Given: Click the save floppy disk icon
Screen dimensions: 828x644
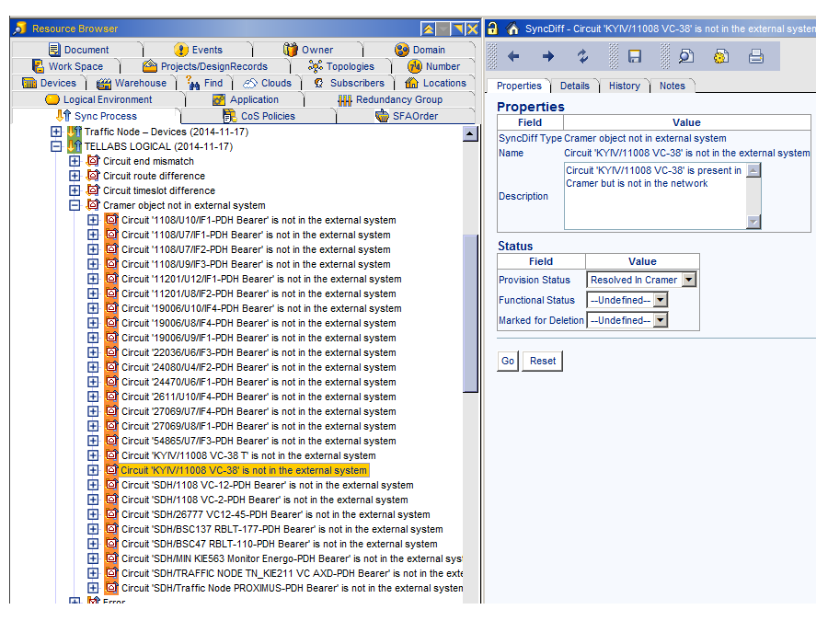Looking at the screenshot, I should point(635,57).
